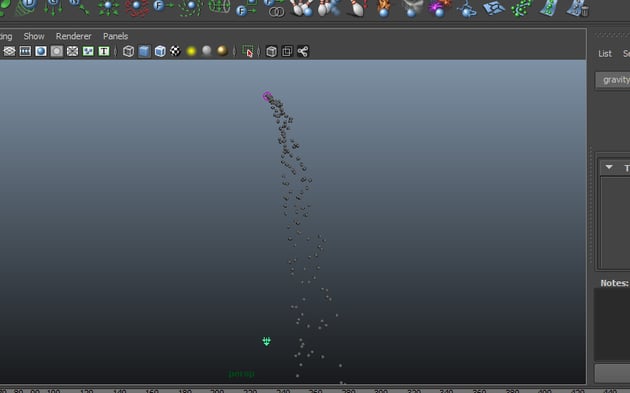
Task: Switch viewport to wireframe display
Action: [128, 51]
